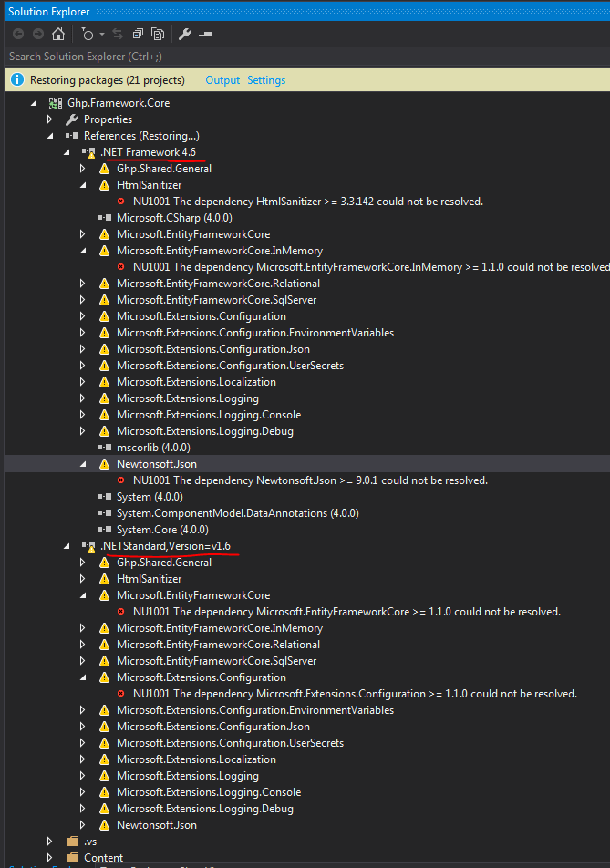Collapse the Ghp.Framework.Core project node
Viewport: 610px width, 868px height.
[34, 103]
